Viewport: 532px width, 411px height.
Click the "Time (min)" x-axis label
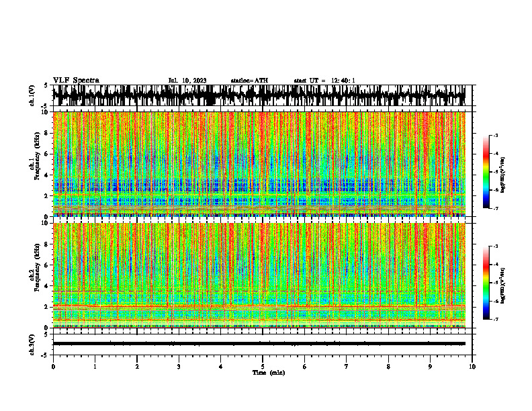[269, 373]
